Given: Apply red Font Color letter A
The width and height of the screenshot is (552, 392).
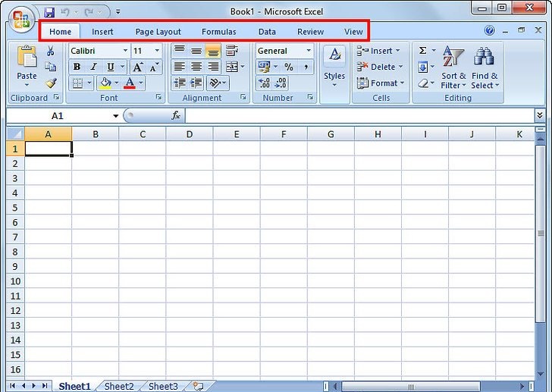Looking at the screenshot, I should tap(130, 83).
